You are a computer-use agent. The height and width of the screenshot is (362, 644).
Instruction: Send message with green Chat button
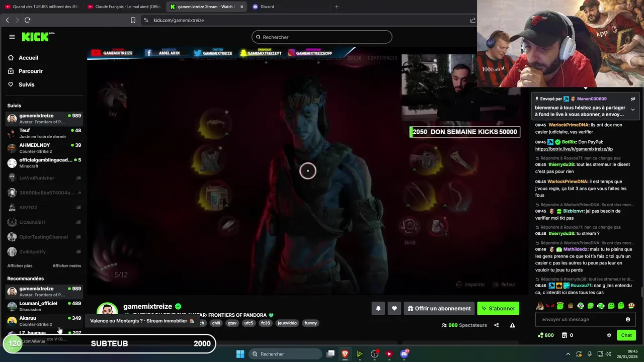(626, 335)
